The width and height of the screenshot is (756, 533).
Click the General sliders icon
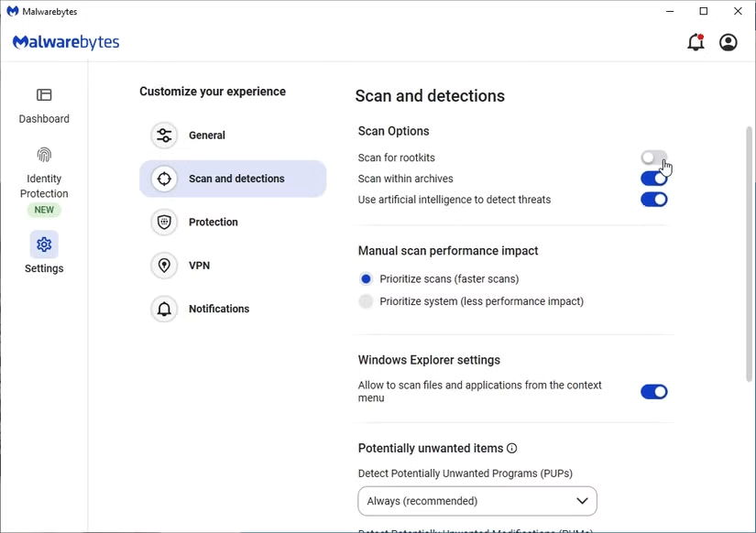pos(164,136)
